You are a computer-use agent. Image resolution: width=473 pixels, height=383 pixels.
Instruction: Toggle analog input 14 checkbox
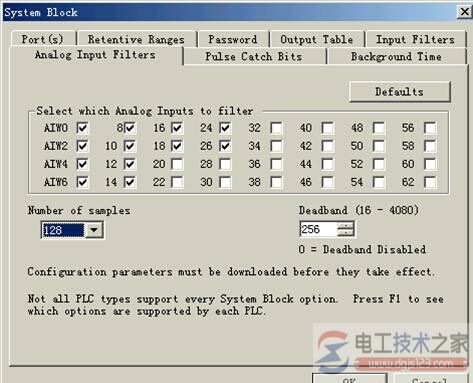(x=130, y=182)
